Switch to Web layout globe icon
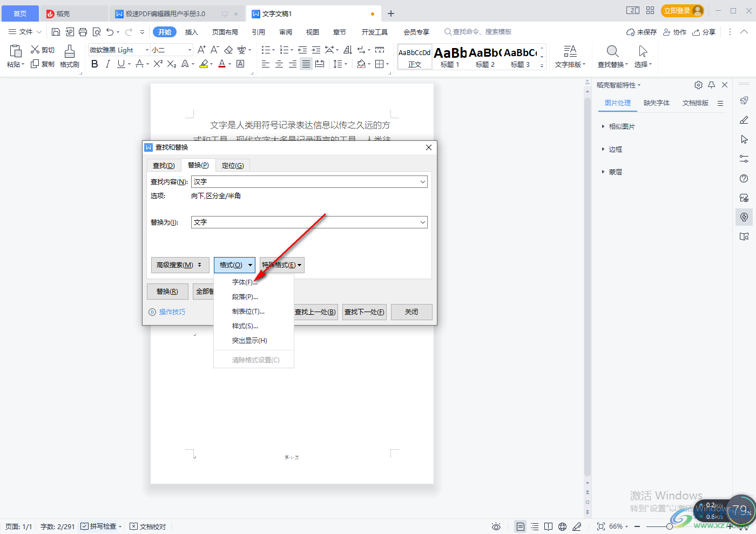Image resolution: width=756 pixels, height=534 pixels. 562,526
